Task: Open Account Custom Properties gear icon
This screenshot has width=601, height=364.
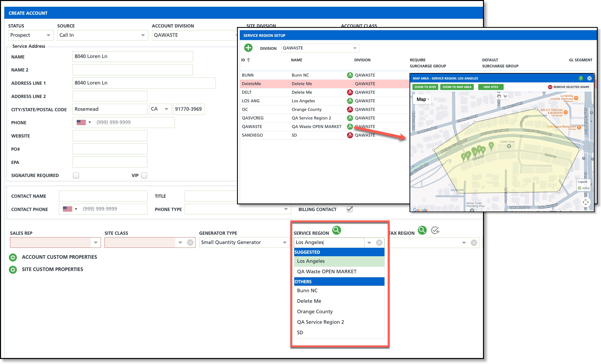Action: point(13,257)
